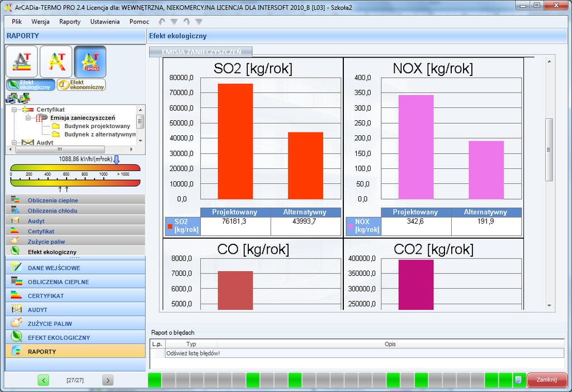Go to the previous step with green arrow

tap(44, 380)
